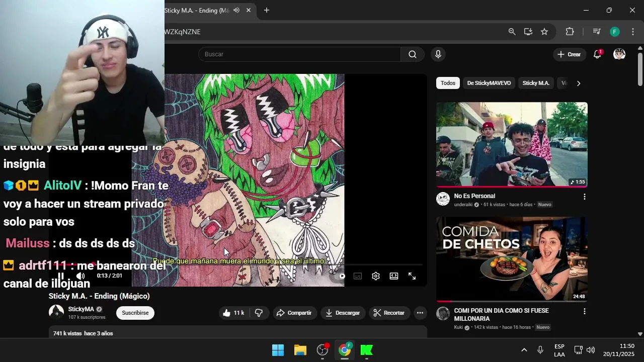Pause the video with the pause button

[x=61, y=276]
